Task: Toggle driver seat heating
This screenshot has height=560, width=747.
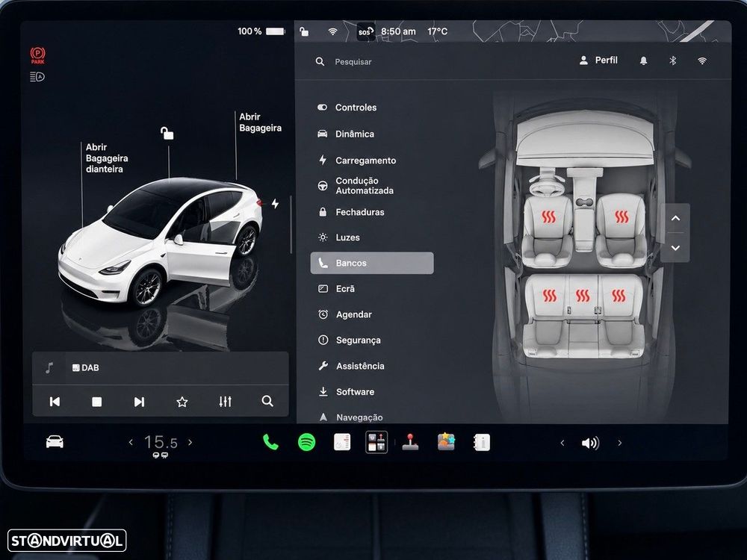Action: [x=549, y=217]
